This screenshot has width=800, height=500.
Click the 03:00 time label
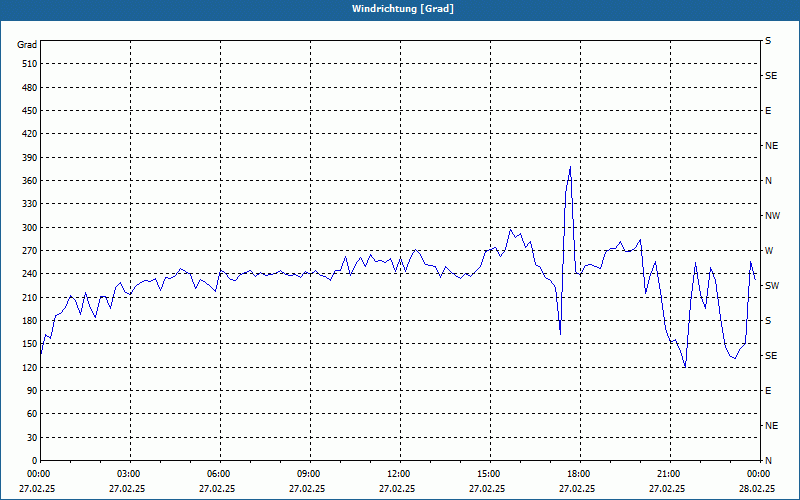tap(130, 474)
